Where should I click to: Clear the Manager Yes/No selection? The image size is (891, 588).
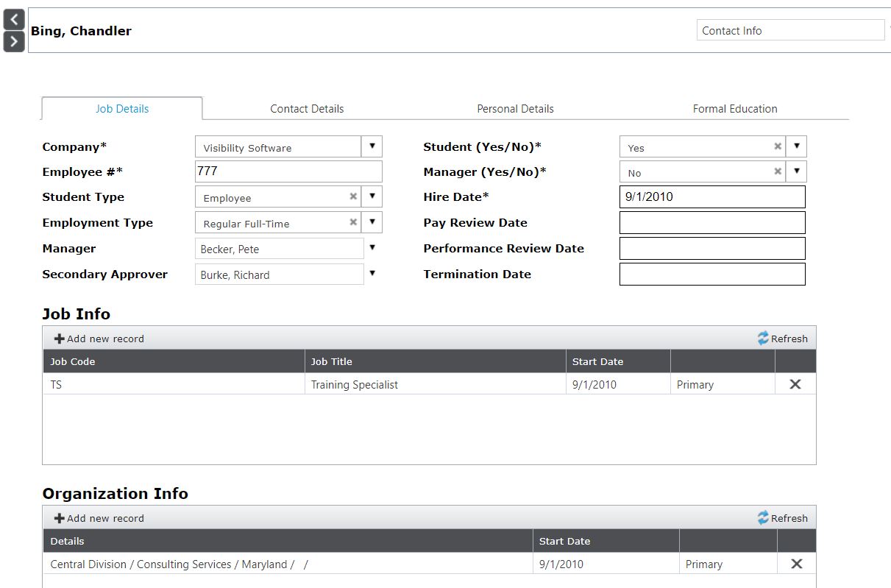click(x=778, y=171)
